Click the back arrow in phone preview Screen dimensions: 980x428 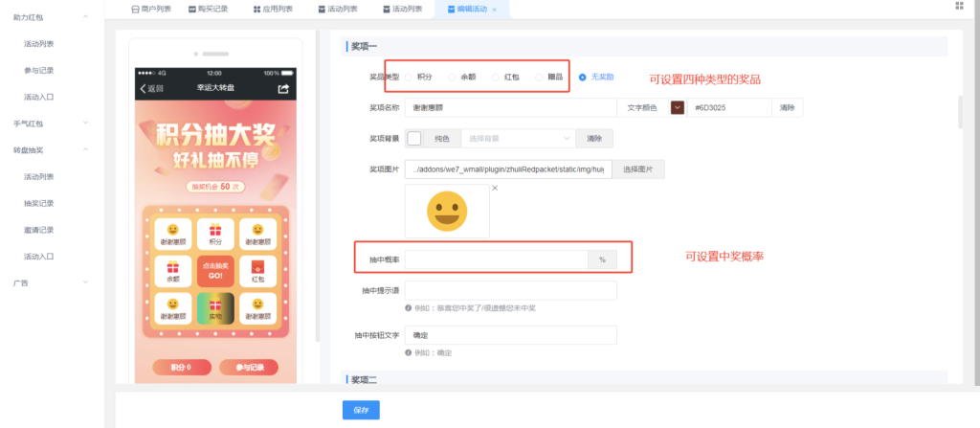click(145, 88)
